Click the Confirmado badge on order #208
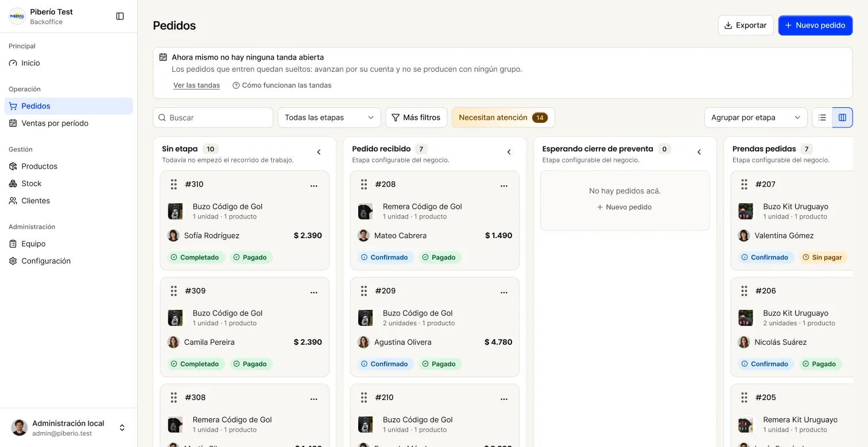The image size is (868, 447). [385, 258]
